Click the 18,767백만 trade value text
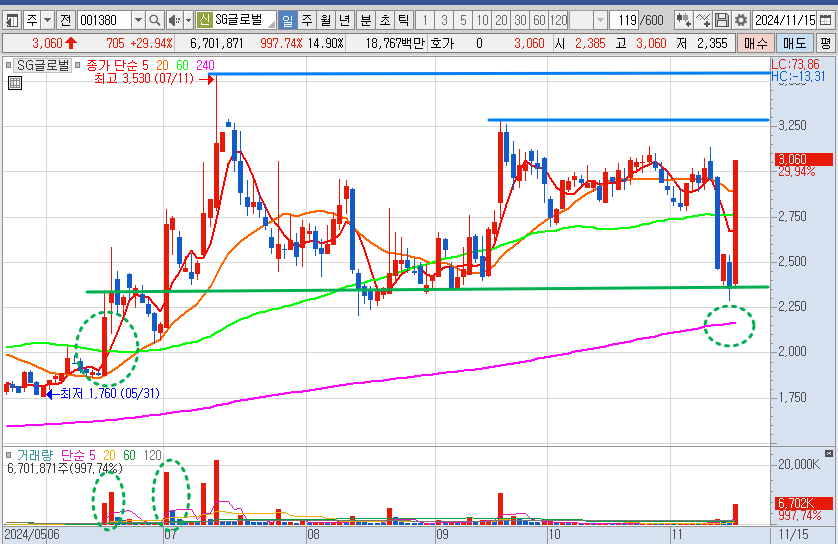Screen dimensions: 838x544 click(x=395, y=43)
